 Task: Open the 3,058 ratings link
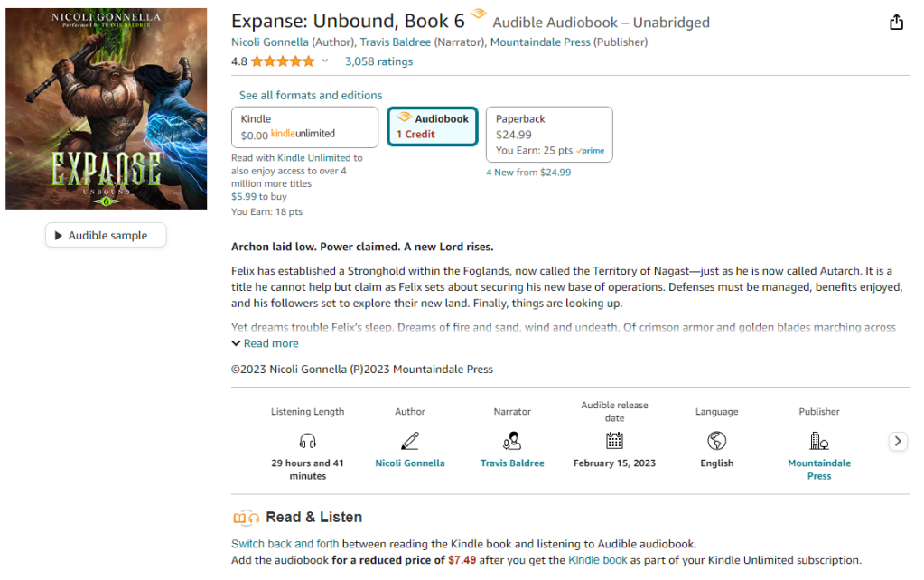click(378, 61)
